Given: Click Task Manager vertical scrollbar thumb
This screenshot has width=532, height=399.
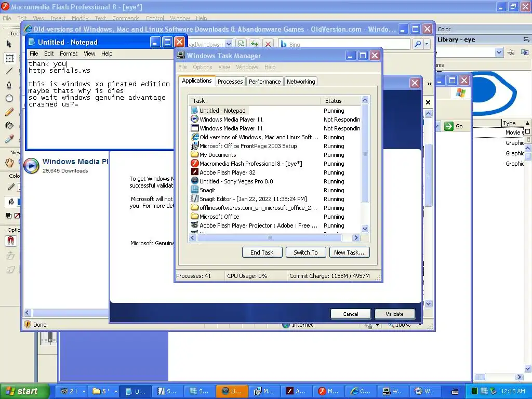Looking at the screenshot, I should pyautogui.click(x=365, y=154).
